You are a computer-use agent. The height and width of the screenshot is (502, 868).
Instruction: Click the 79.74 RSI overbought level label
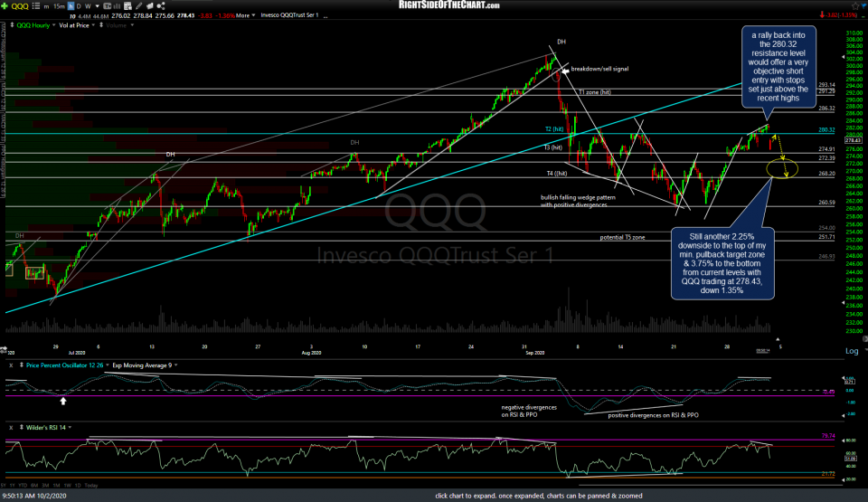(827, 436)
